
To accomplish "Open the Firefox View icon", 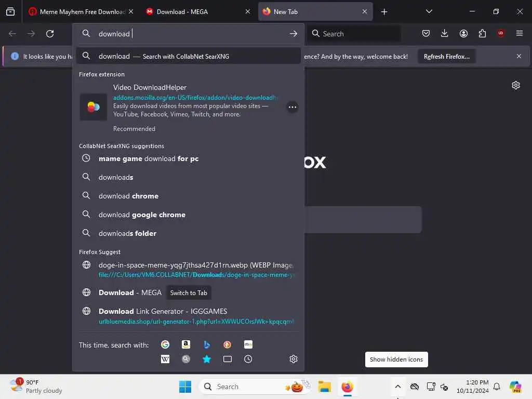I will [10, 11].
